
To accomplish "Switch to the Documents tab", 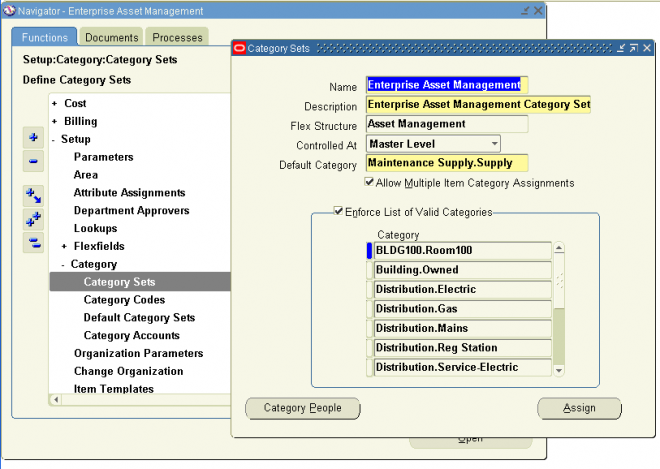I will (x=112, y=37).
